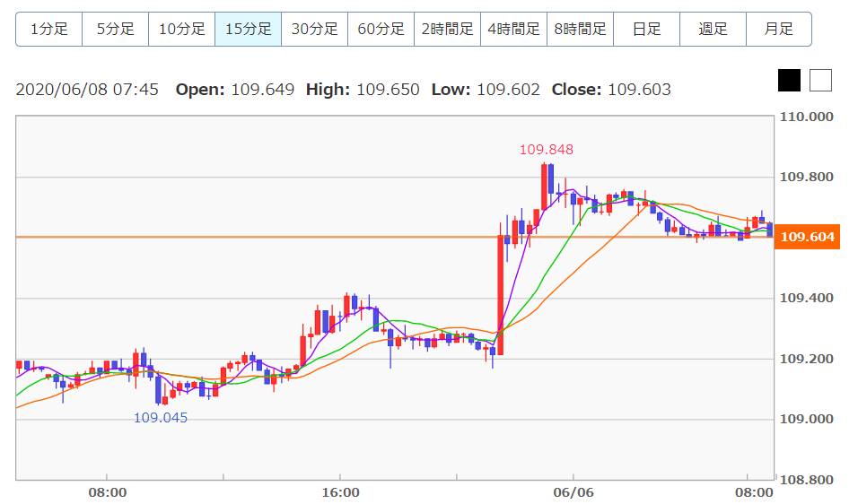Switch to 4時間足 chart

pyautogui.click(x=514, y=29)
